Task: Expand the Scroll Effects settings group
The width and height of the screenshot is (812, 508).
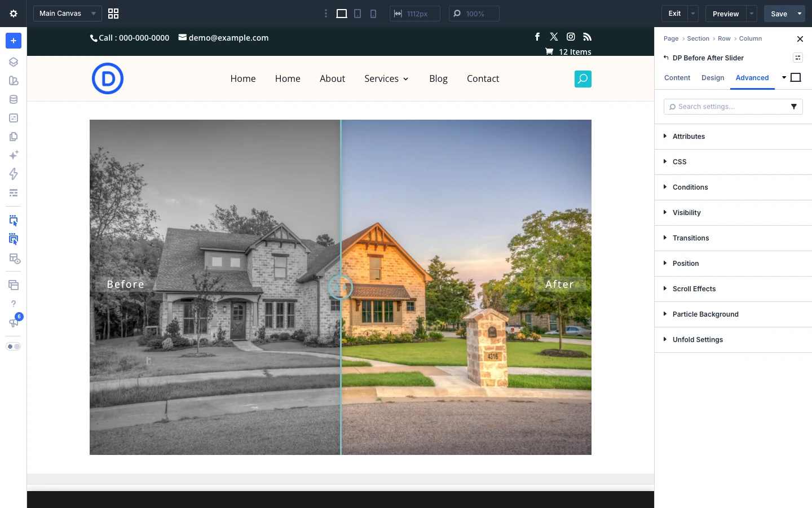Action: click(733, 289)
